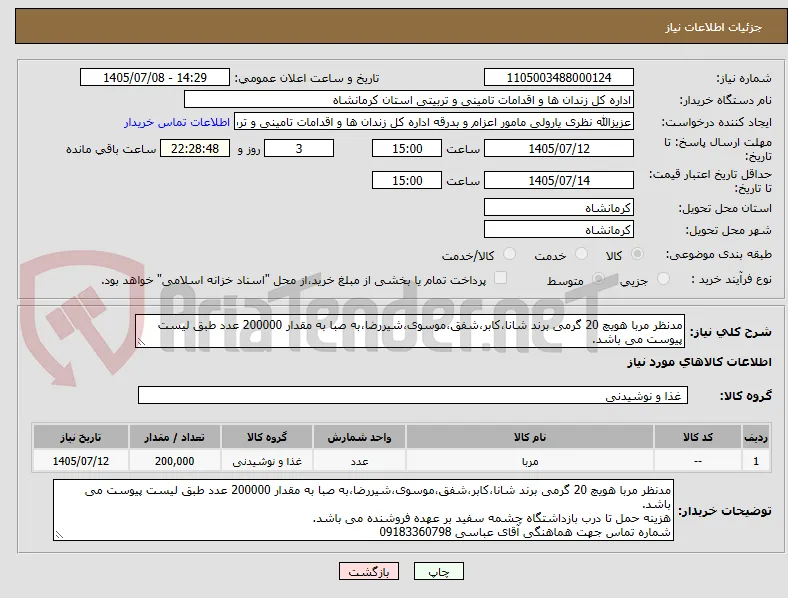This screenshot has width=788, height=598.
Task: Click the غذا و نوشیدنی table cell
Action: [x=267, y=461]
